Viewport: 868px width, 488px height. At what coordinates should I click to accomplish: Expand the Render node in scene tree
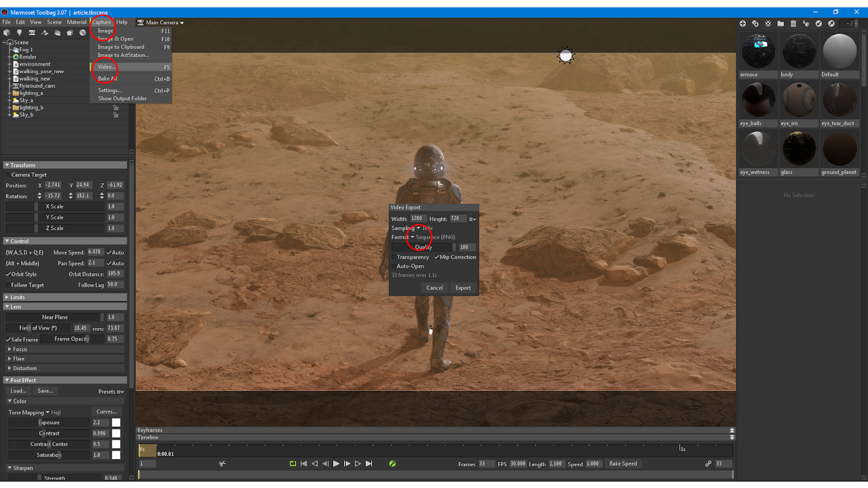(x=9, y=57)
